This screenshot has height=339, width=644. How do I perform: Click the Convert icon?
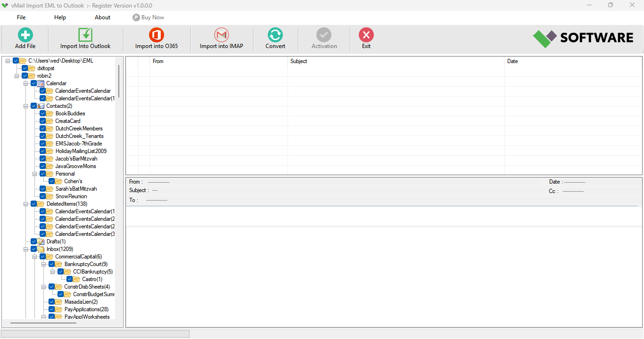[275, 35]
